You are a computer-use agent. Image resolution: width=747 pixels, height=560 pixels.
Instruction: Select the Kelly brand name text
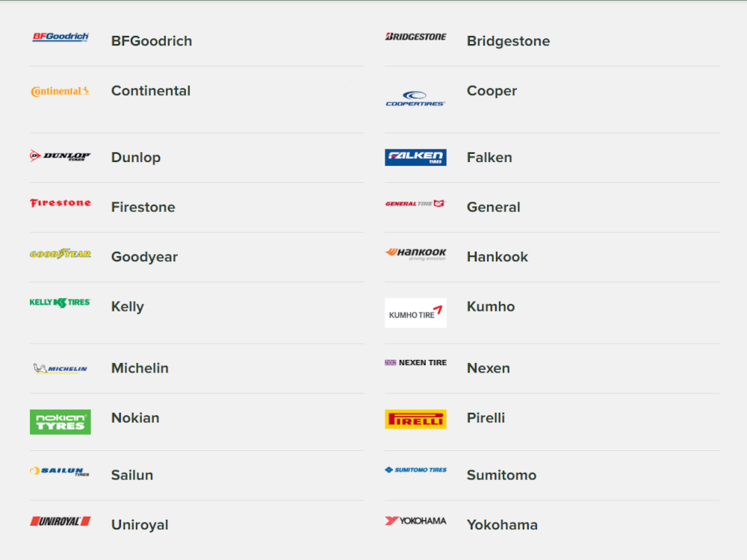click(127, 306)
